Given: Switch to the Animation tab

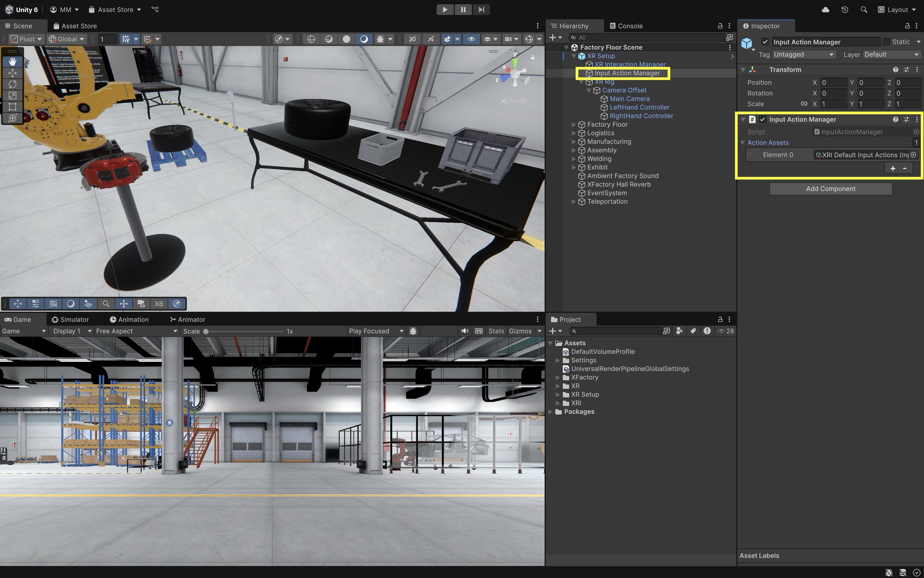Looking at the screenshot, I should coord(129,320).
